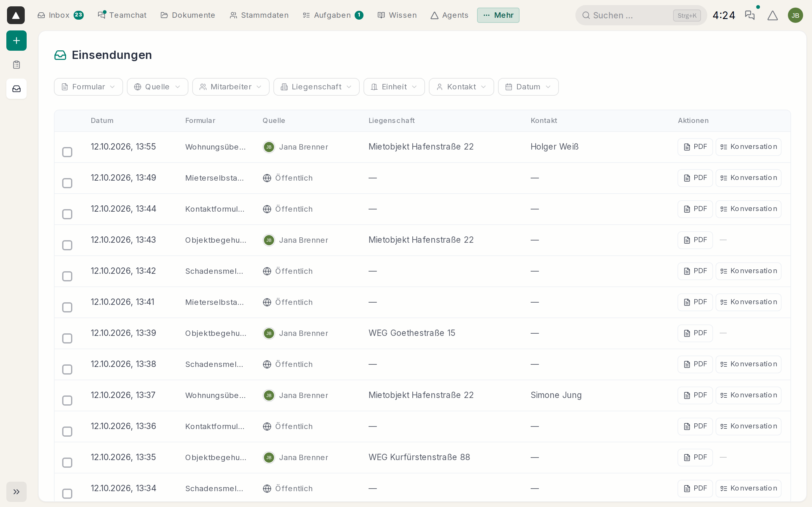
Task: Select checkbox of the 13:37 Simone Jung row
Action: [67, 400]
